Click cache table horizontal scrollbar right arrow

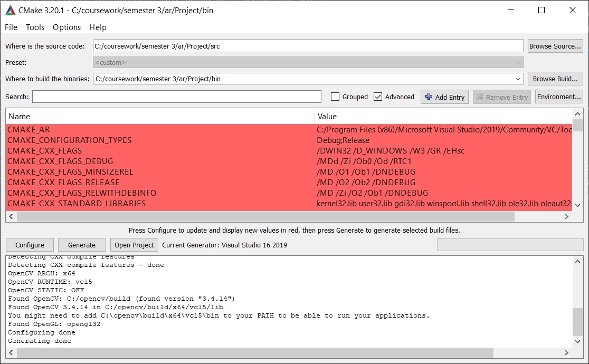pyautogui.click(x=566, y=217)
